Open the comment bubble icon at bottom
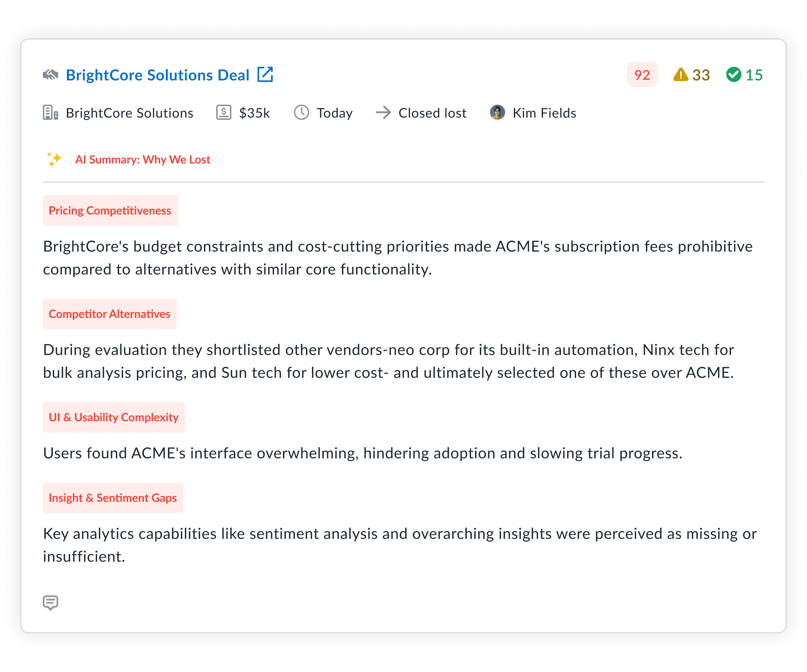This screenshot has height=672, width=807. pos(50,602)
